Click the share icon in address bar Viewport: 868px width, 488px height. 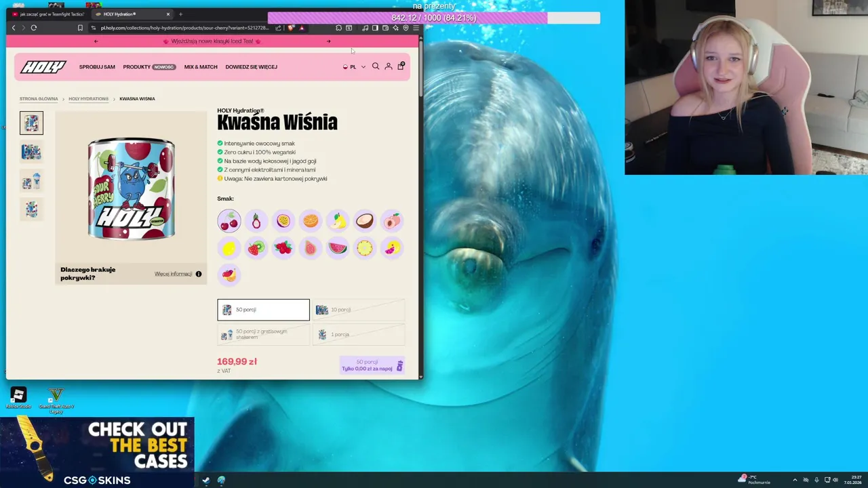pos(278,28)
